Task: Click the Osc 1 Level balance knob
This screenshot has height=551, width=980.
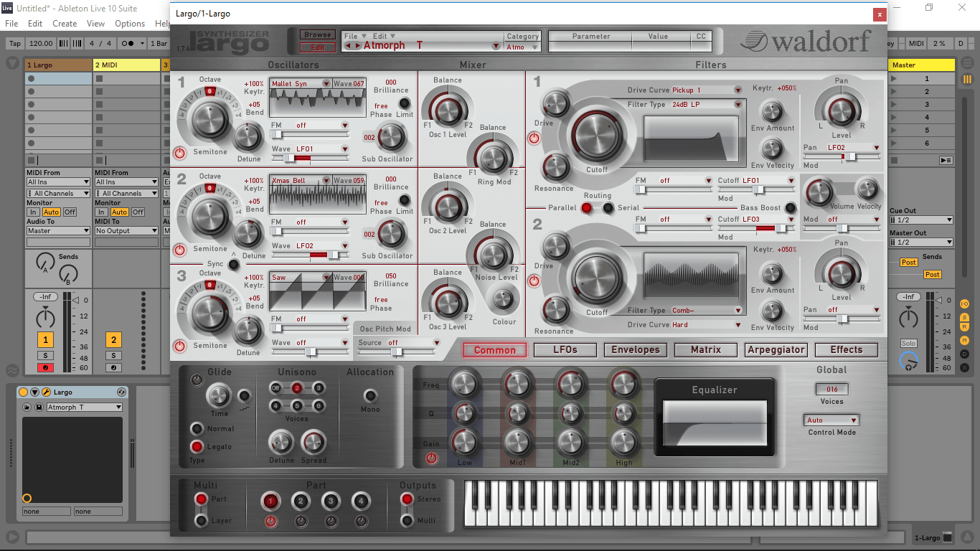Action: [x=448, y=110]
